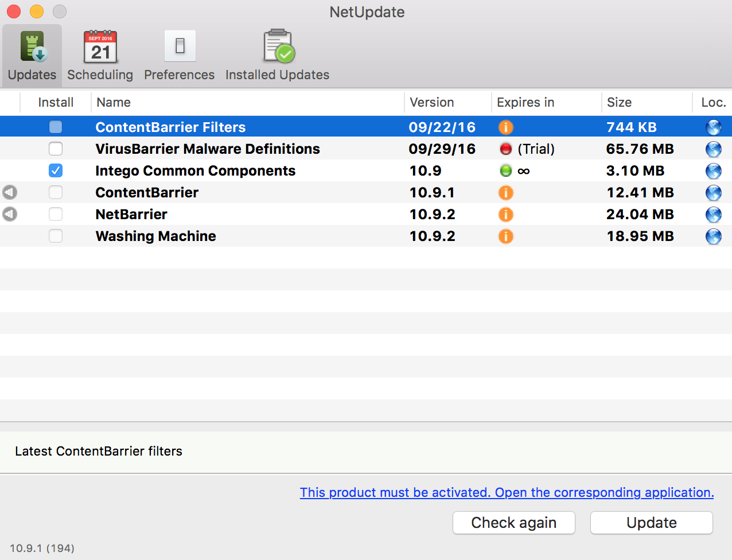This screenshot has width=732, height=560.
Task: Open the Preferences pane
Action: point(180,56)
